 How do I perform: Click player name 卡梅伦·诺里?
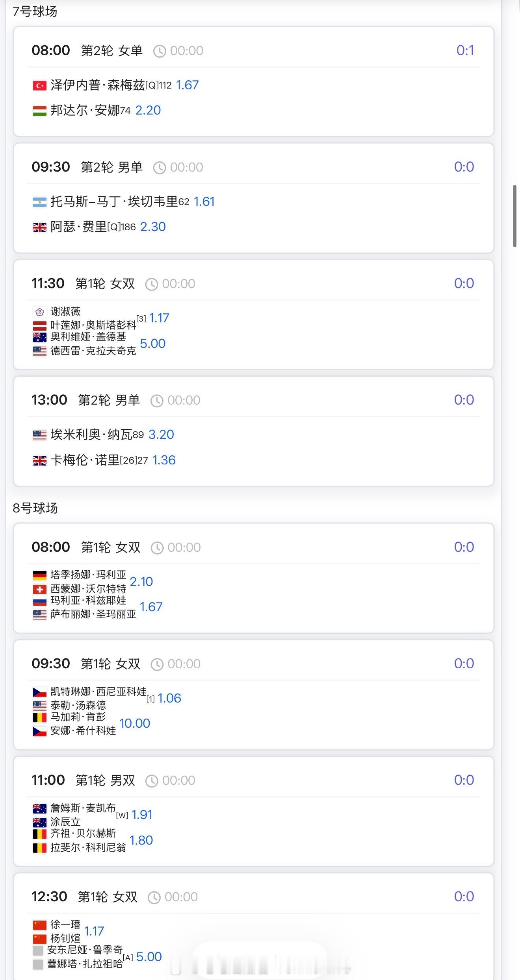(x=85, y=460)
